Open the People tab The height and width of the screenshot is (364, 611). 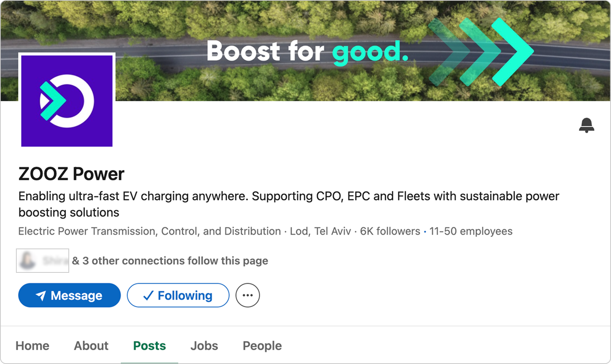262,346
